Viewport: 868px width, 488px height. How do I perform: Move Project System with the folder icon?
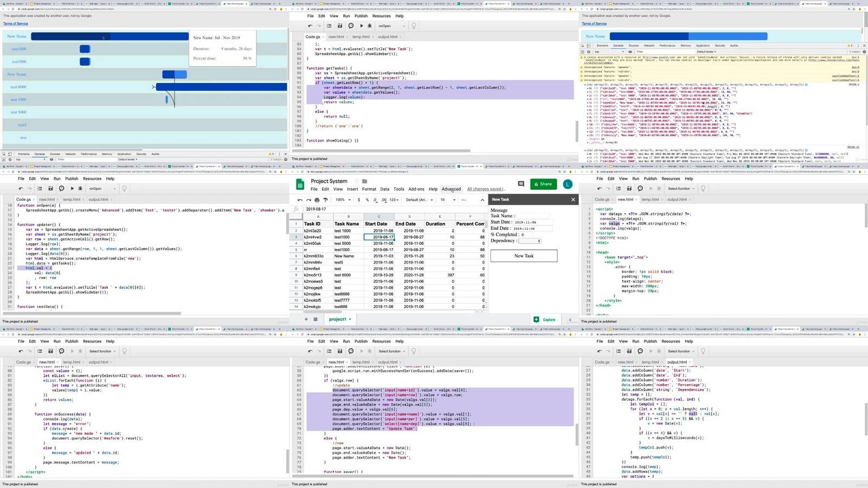365,181
